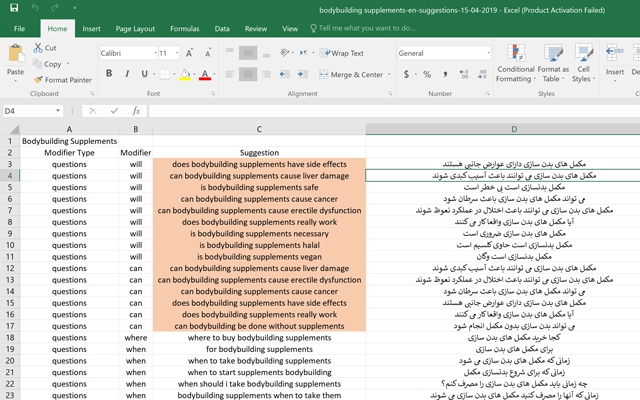Toggle Align Left
Screen dimensions: 640x400
tap(230, 74)
